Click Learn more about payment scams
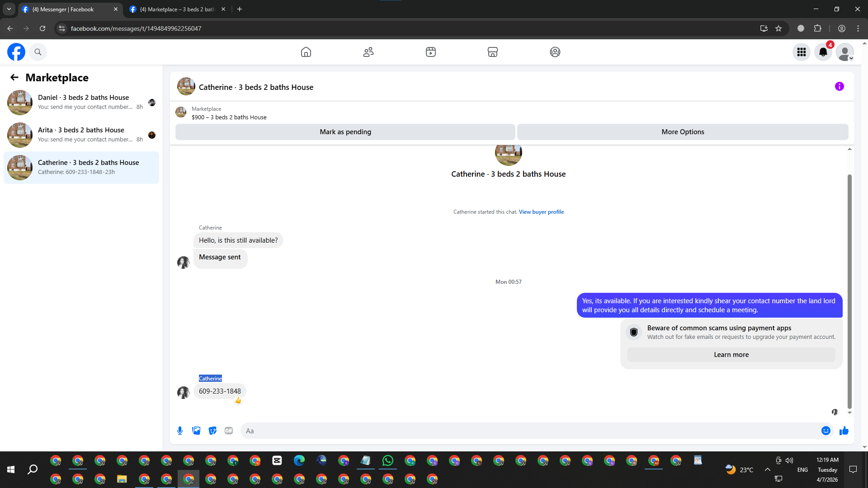868x488 pixels. point(731,355)
